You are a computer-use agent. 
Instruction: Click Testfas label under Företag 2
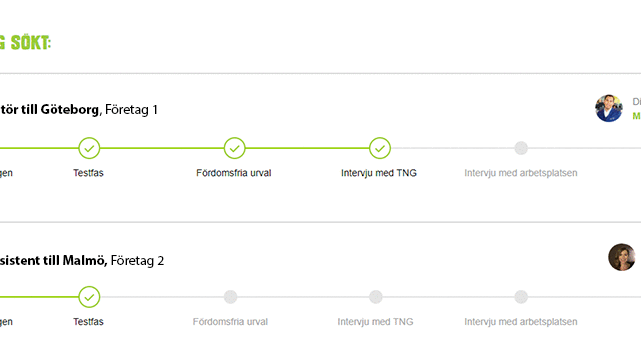click(88, 322)
